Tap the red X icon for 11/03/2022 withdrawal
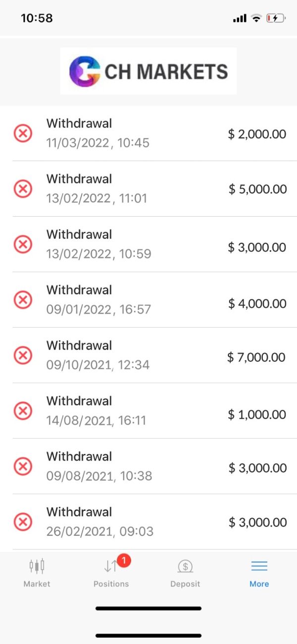This screenshot has height=644, width=297. click(23, 133)
